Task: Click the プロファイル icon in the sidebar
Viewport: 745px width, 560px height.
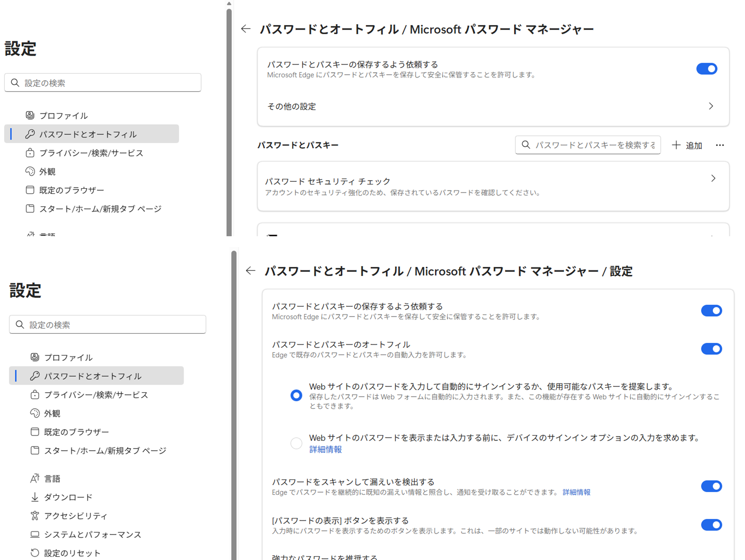Action: 34,357
